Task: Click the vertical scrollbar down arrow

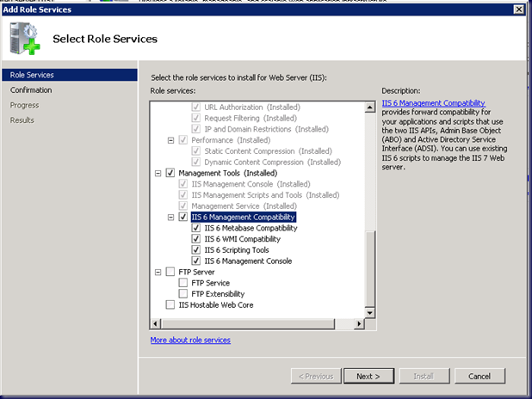Action: (x=370, y=312)
